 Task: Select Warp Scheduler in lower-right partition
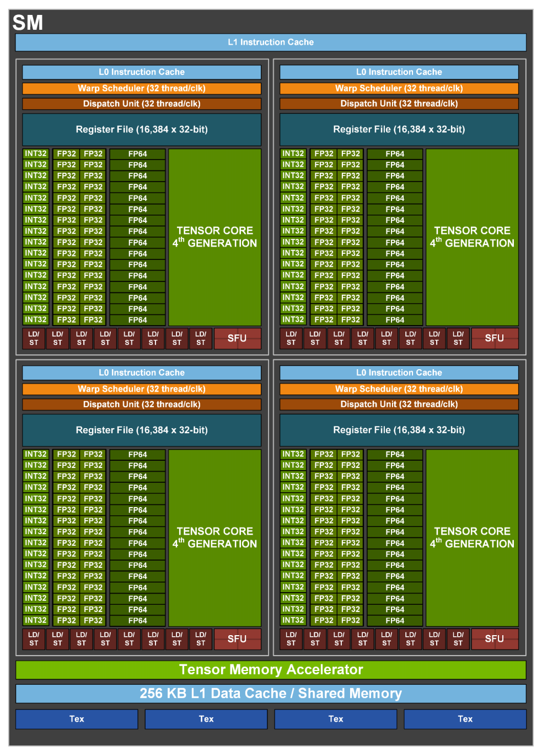(x=399, y=389)
